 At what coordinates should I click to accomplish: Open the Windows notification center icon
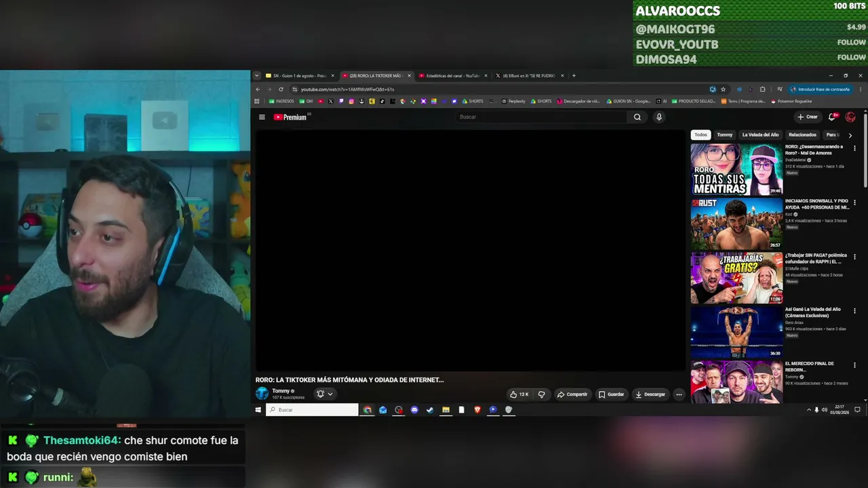point(858,410)
